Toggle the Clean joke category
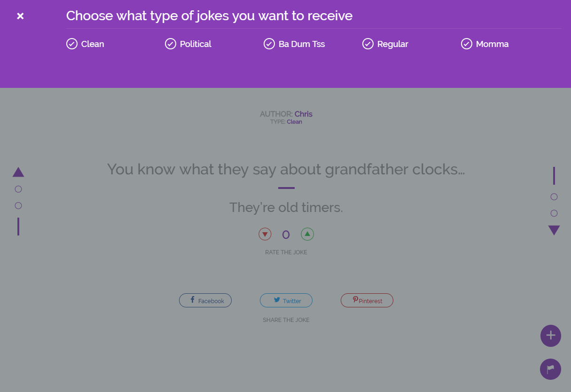 click(x=71, y=43)
